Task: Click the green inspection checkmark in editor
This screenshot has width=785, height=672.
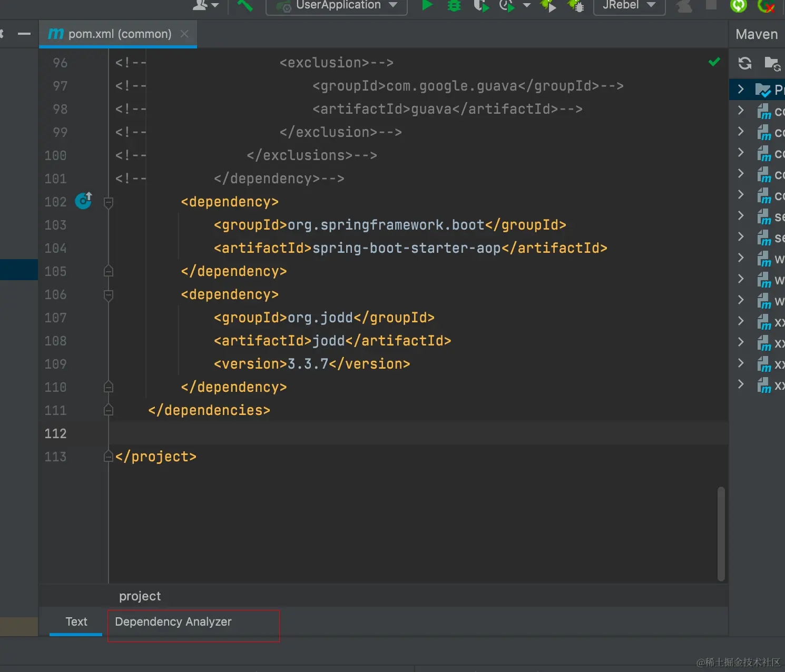Action: (714, 62)
